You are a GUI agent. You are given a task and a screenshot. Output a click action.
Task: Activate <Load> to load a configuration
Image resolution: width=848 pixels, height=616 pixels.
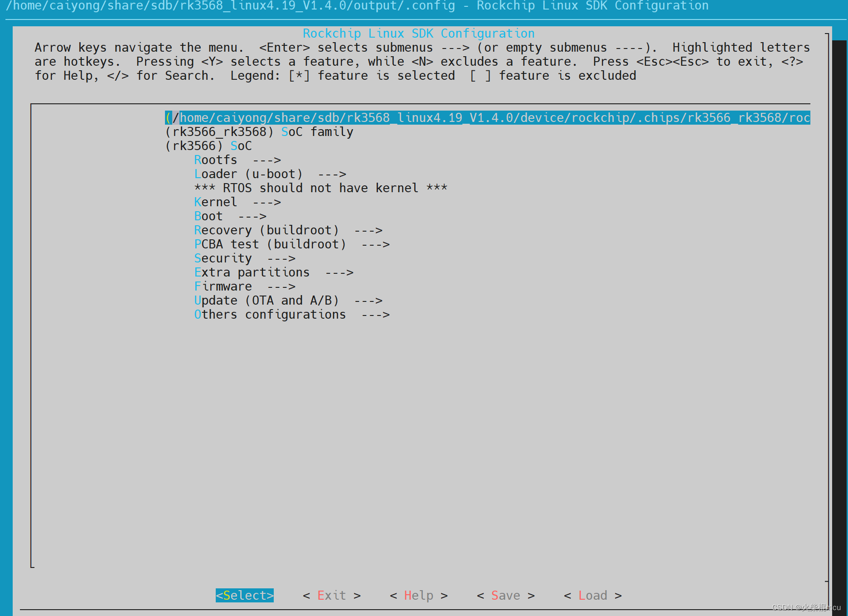coord(593,595)
